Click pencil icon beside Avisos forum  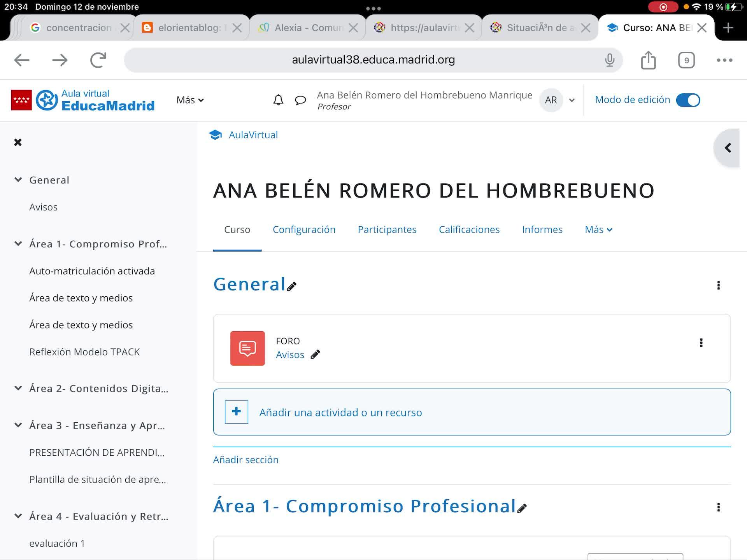[315, 354]
